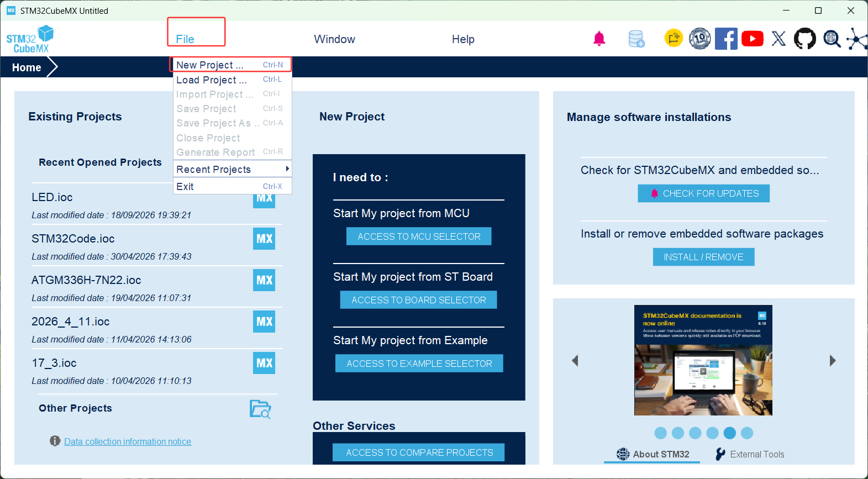Click ACCESS TO BOARD SELECTOR button

pos(419,300)
